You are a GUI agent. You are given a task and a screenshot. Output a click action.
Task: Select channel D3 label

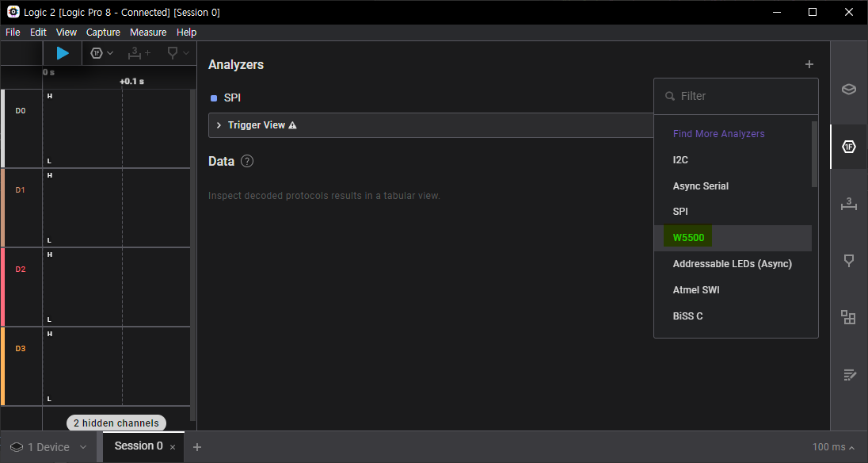pyautogui.click(x=21, y=348)
